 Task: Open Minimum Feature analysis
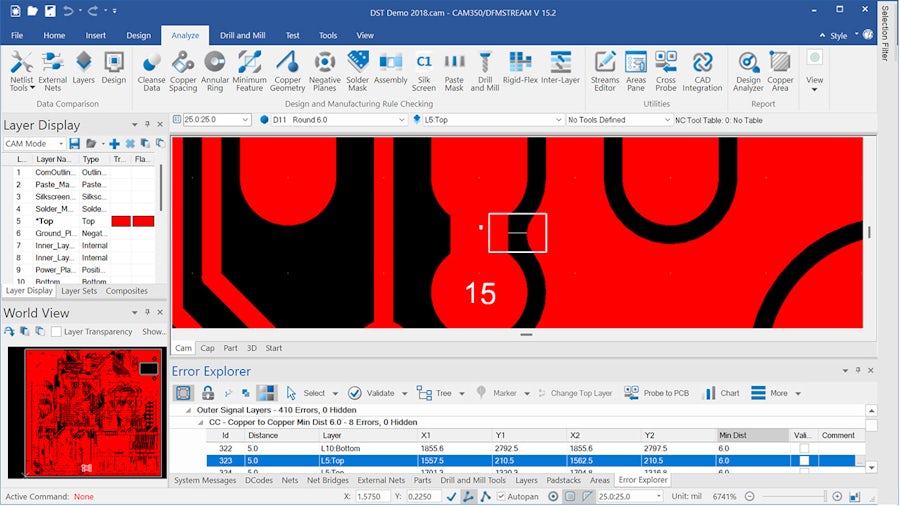tap(249, 71)
